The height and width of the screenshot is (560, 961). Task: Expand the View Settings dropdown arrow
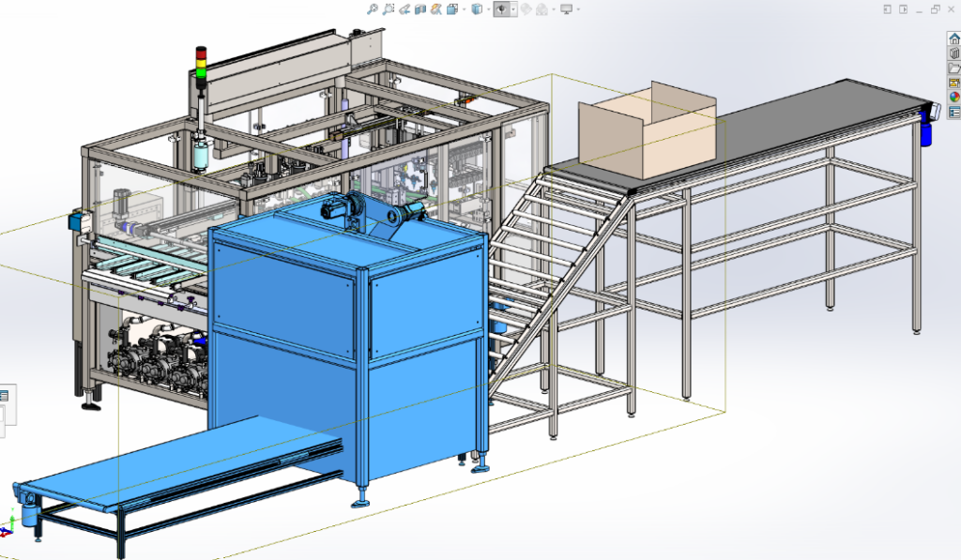click(578, 9)
